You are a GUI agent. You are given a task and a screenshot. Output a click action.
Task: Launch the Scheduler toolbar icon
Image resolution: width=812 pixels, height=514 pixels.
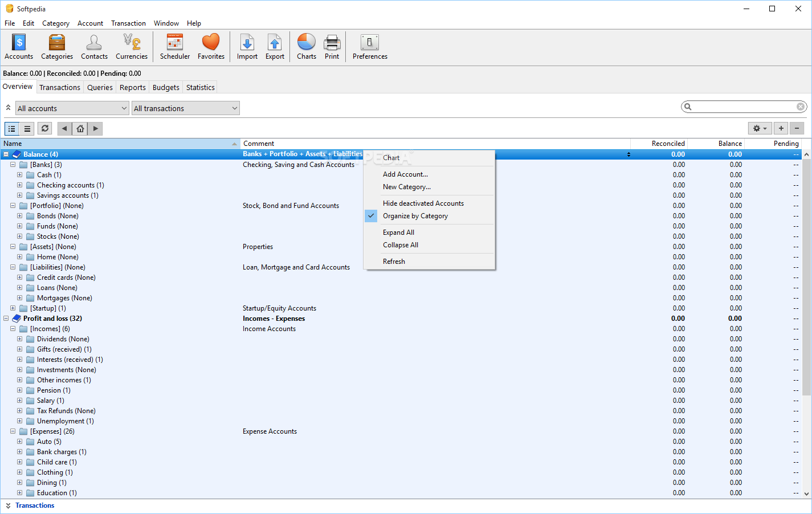pos(175,47)
